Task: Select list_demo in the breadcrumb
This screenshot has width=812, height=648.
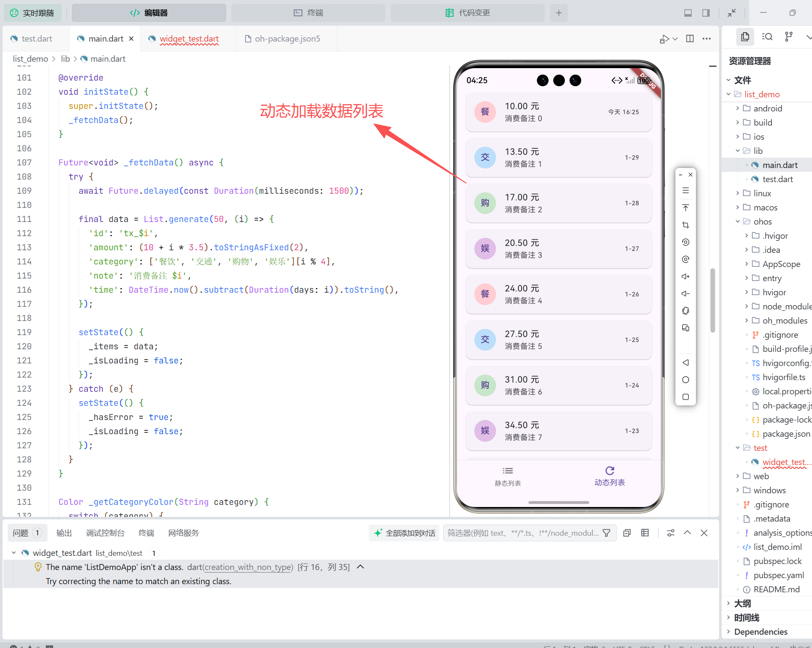Action: [30, 59]
